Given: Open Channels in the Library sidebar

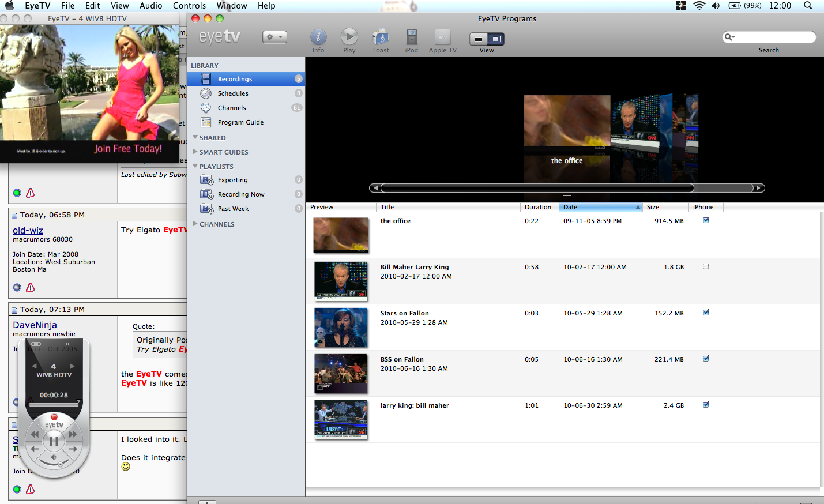Looking at the screenshot, I should pos(246,108).
